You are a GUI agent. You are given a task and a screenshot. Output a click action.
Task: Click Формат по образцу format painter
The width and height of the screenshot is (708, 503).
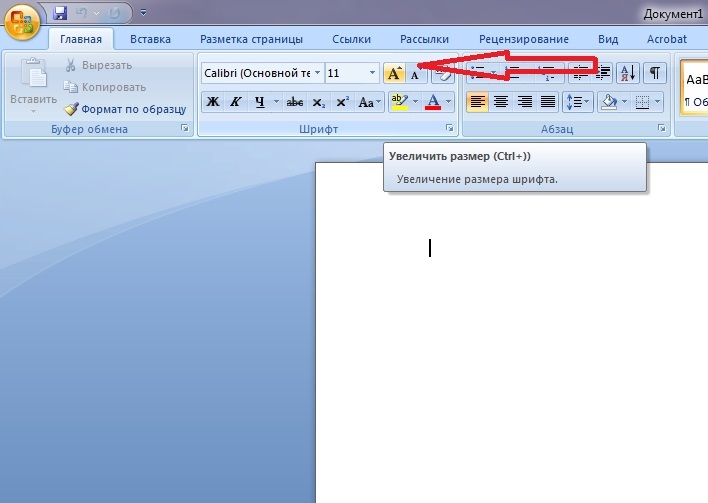pyautogui.click(x=125, y=109)
